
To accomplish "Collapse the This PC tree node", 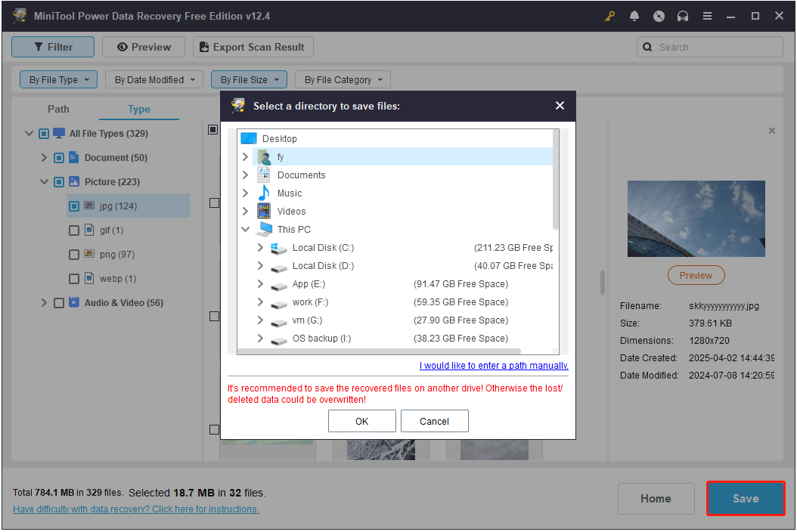I will [x=245, y=229].
